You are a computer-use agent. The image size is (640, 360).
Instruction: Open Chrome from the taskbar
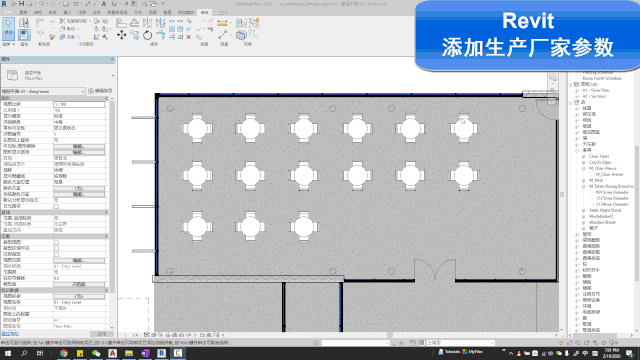(63, 353)
